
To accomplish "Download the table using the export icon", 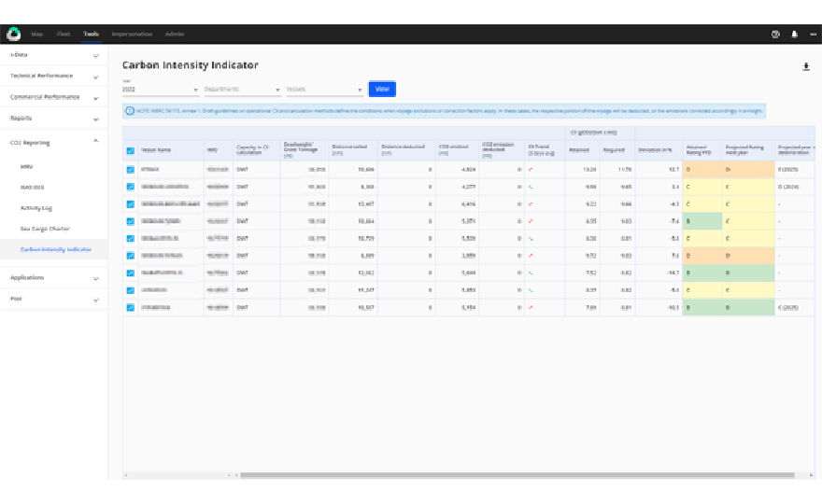I will [x=806, y=67].
